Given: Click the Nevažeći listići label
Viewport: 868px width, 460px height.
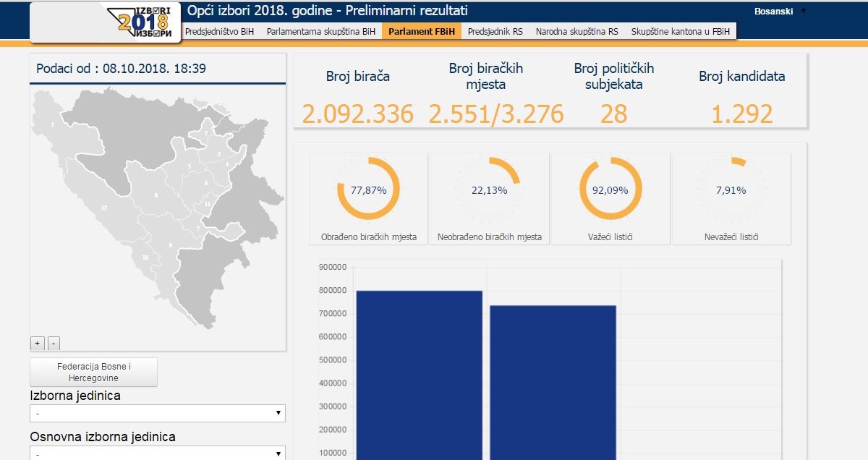Looking at the screenshot, I should click(x=731, y=237).
